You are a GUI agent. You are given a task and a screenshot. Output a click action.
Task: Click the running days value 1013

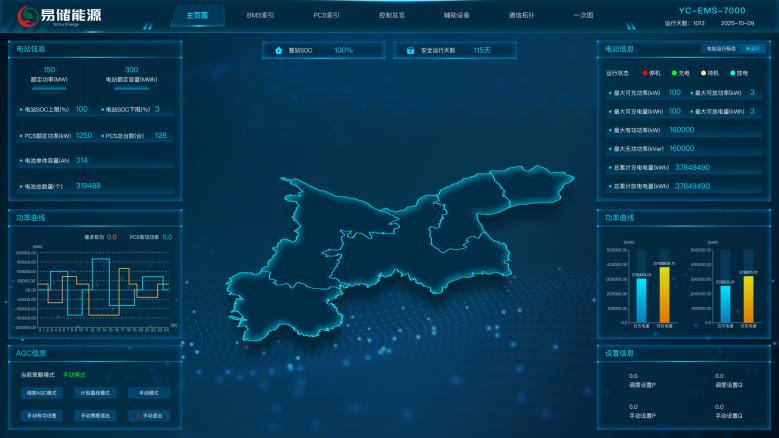[x=699, y=23]
